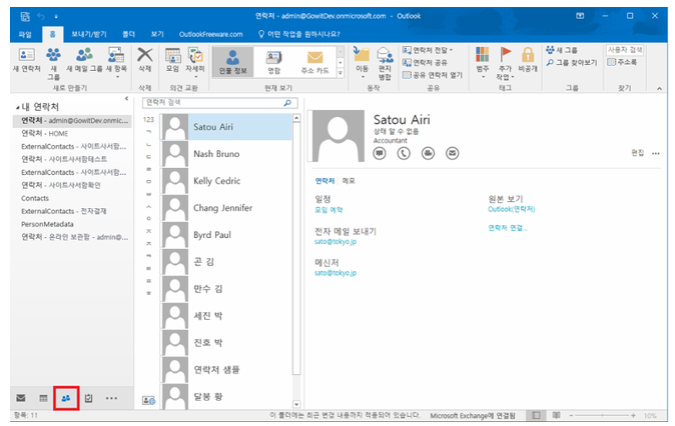The image size is (675, 426).
Task: Click the call icon under Satou Airi
Action: (x=404, y=153)
